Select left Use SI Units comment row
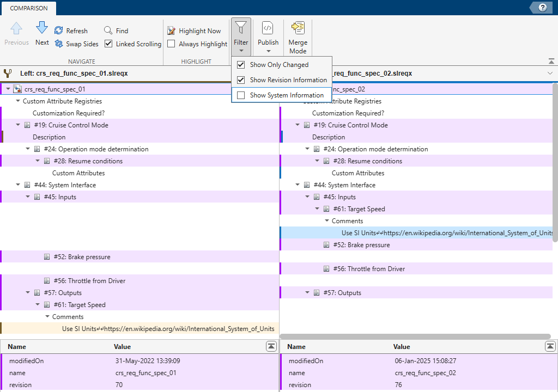 click(139, 329)
